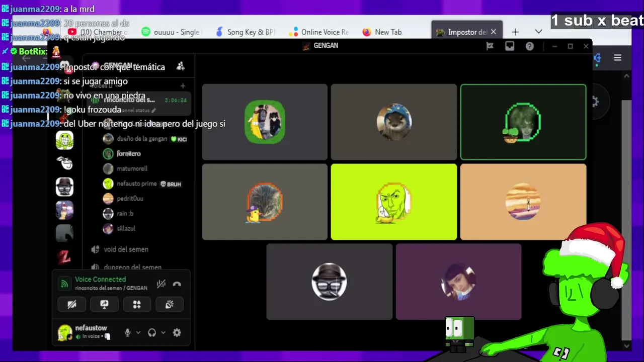Turn on camera in voice panel

72,304
